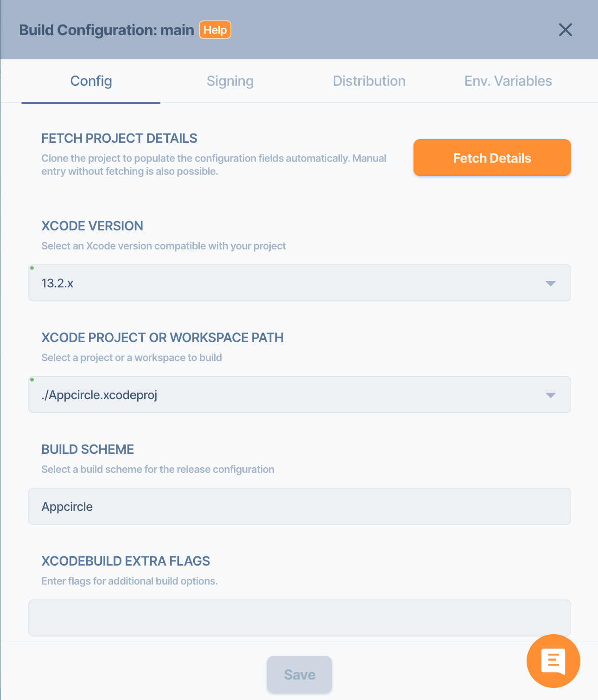Close the Build Configuration dialog
This screenshot has width=598, height=700.
point(565,30)
